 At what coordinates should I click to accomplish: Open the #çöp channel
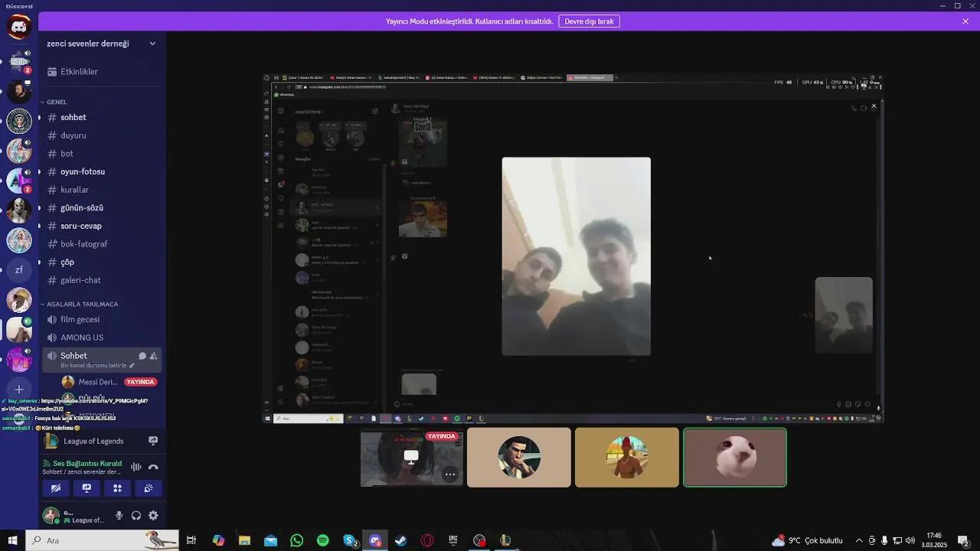pos(102,262)
